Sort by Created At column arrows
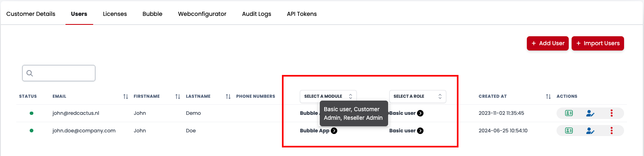The width and height of the screenshot is (644, 156). (548, 97)
